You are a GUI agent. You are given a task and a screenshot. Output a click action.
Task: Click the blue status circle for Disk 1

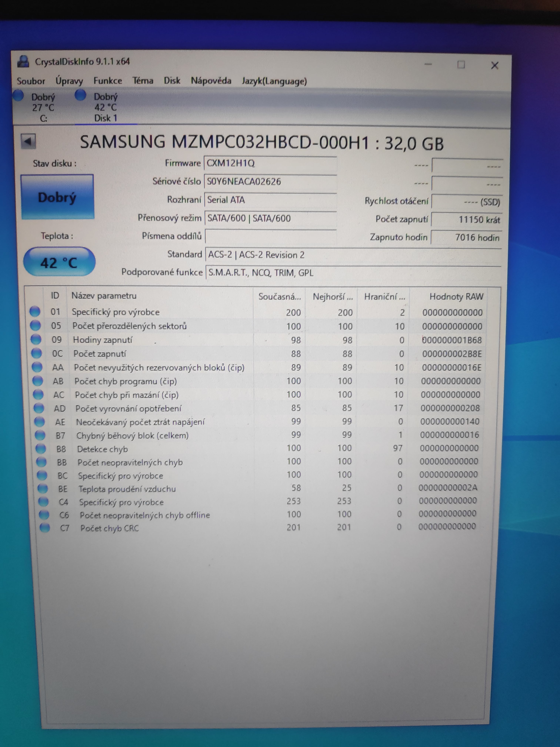(x=80, y=95)
